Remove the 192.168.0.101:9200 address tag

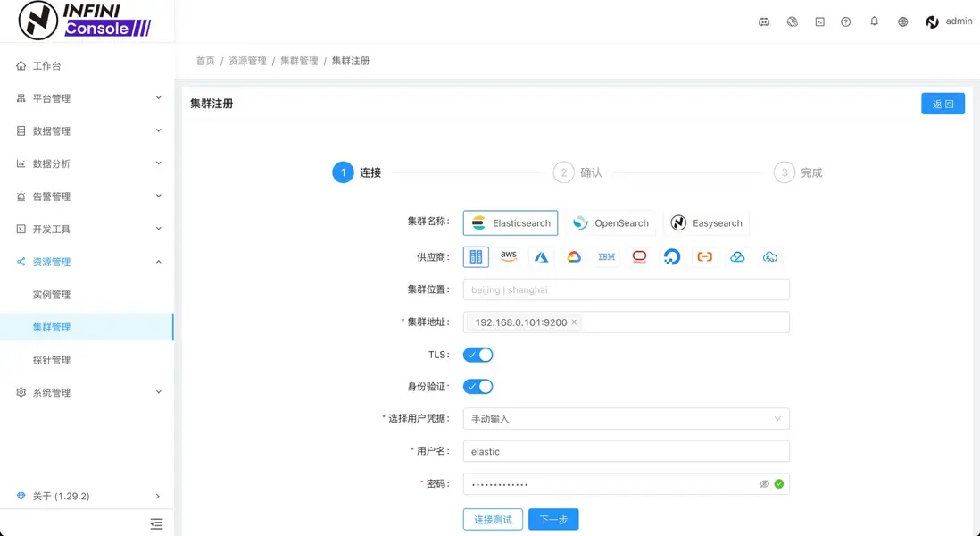click(x=574, y=322)
